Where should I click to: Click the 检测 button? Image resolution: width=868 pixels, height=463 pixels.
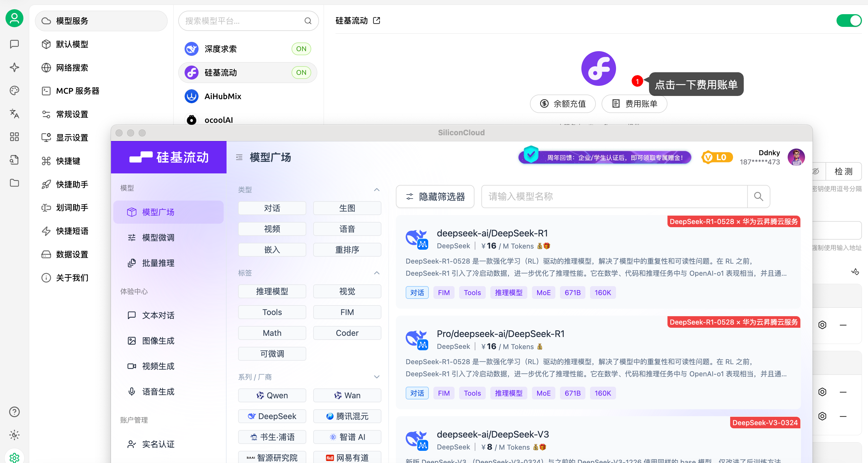[x=843, y=171]
